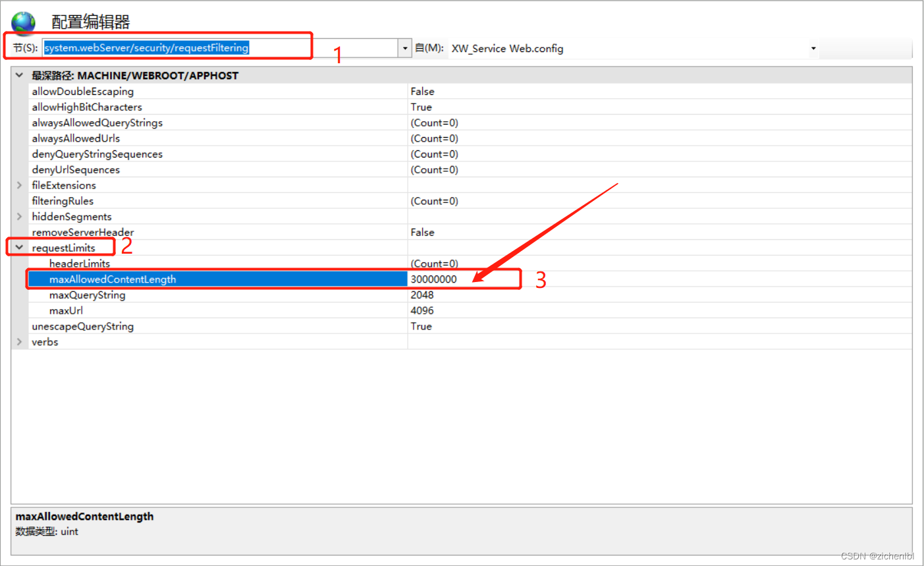924x566 pixels.
Task: Click the Configuration Editor globe icon
Action: pyautogui.click(x=23, y=22)
